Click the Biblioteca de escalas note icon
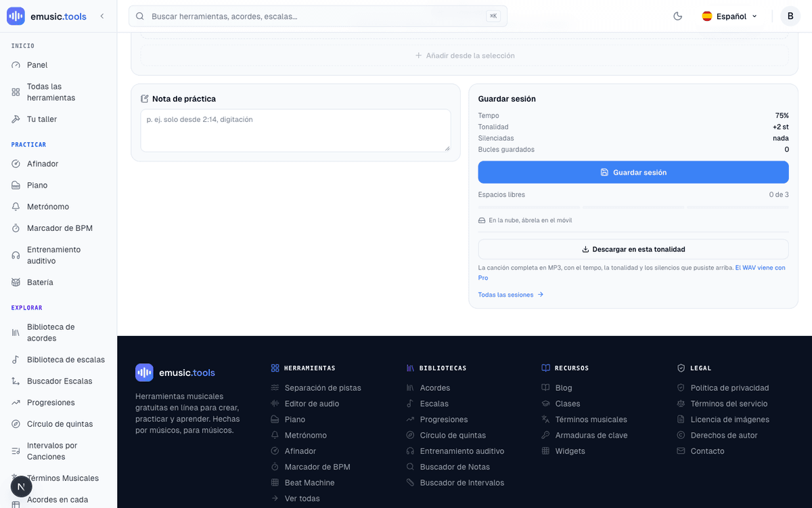The image size is (812, 508). [16, 360]
